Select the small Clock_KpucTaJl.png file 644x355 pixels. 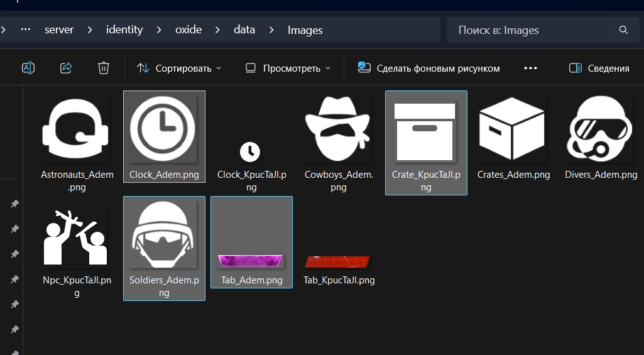pyautogui.click(x=250, y=151)
